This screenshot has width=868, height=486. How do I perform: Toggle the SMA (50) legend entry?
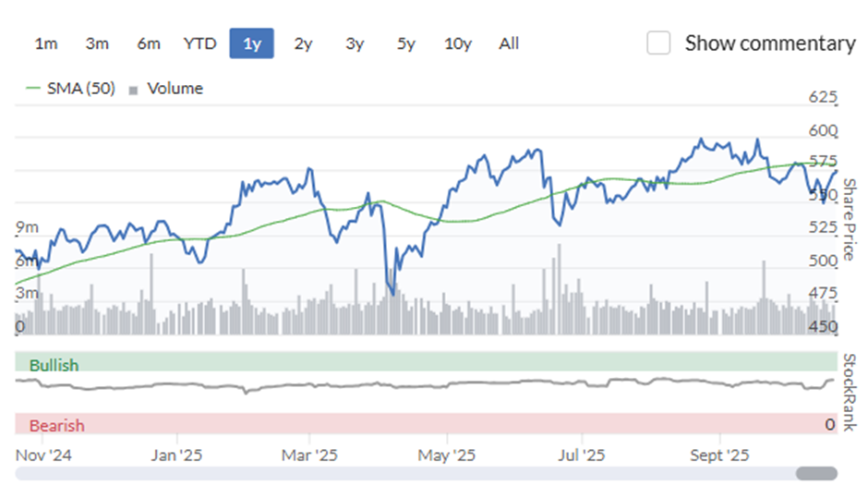(71, 88)
